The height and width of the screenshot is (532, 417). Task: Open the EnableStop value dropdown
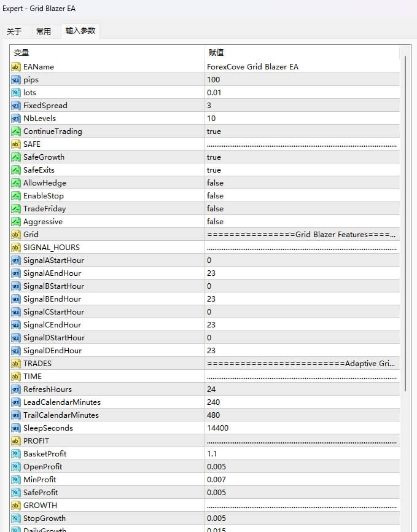(301, 196)
